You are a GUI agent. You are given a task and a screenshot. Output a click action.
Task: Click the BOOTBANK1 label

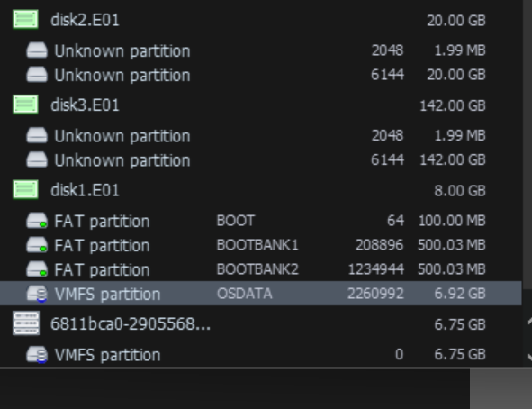coord(257,245)
